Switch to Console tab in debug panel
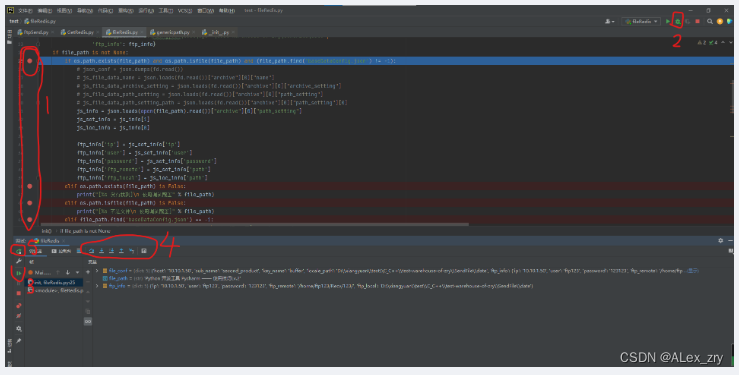739x375 pixels. click(x=61, y=251)
